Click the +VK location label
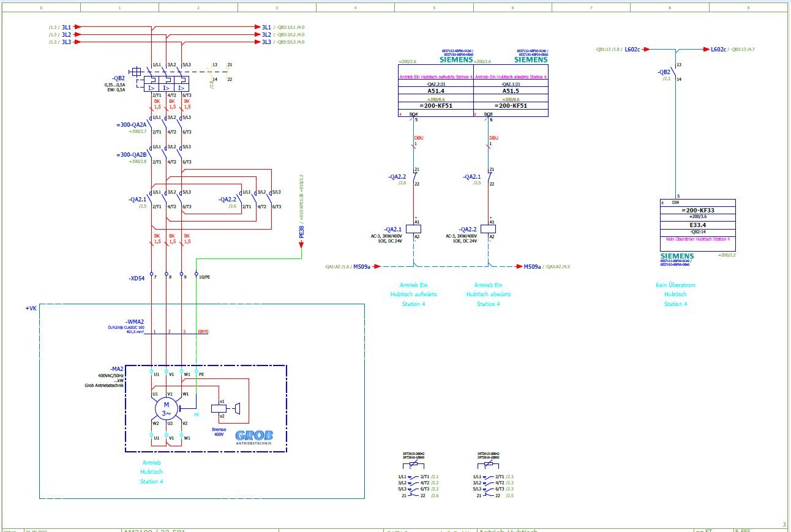 [x=31, y=309]
